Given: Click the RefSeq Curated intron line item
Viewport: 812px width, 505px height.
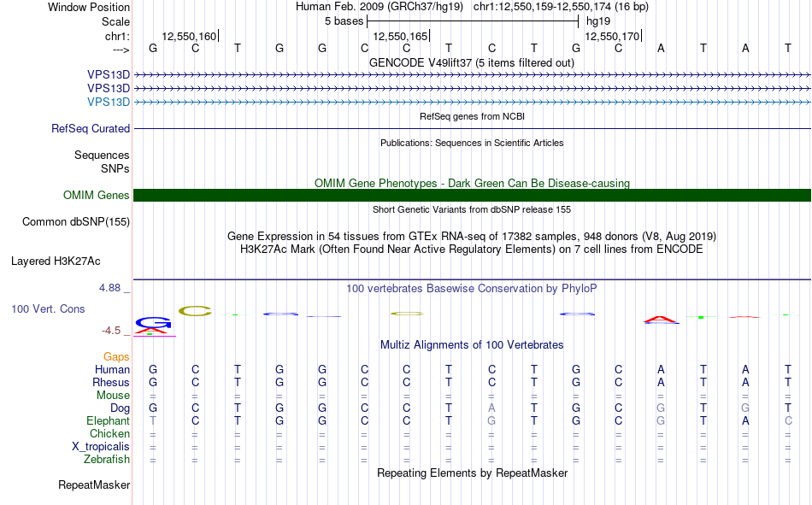Looking at the screenshot, I should pyautogui.click(x=473, y=128).
